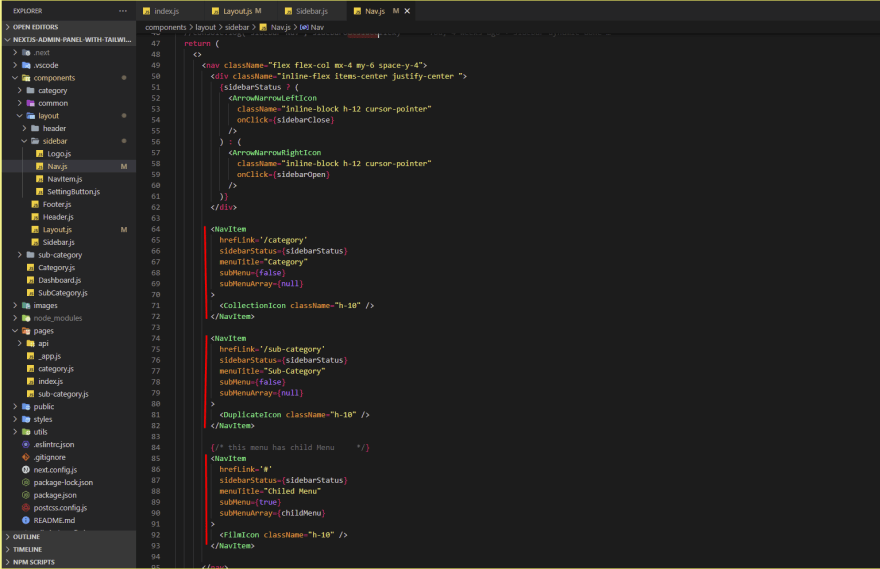The width and height of the screenshot is (880, 569).
Task: Open the Explorer more actions ellipsis
Action: point(122,11)
